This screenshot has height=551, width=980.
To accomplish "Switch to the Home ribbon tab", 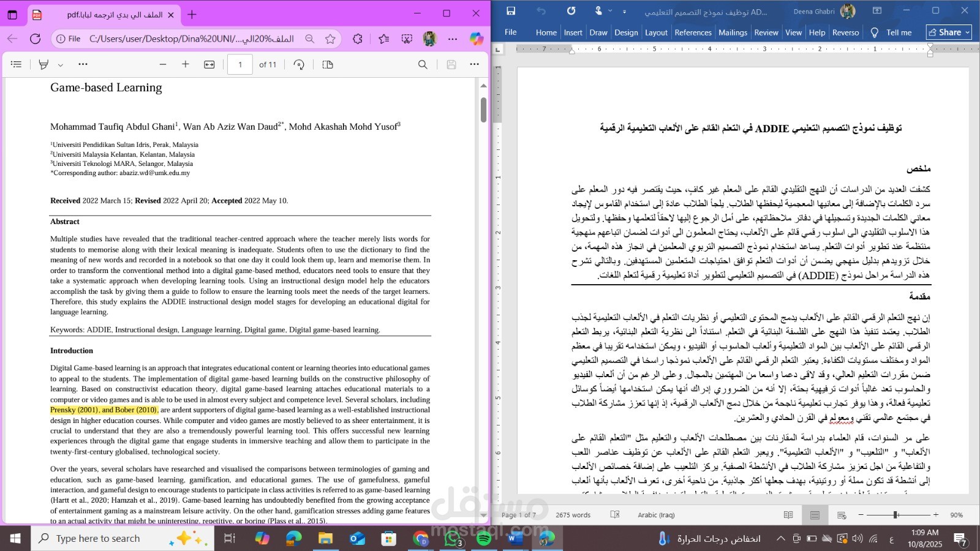I will pyautogui.click(x=546, y=32).
